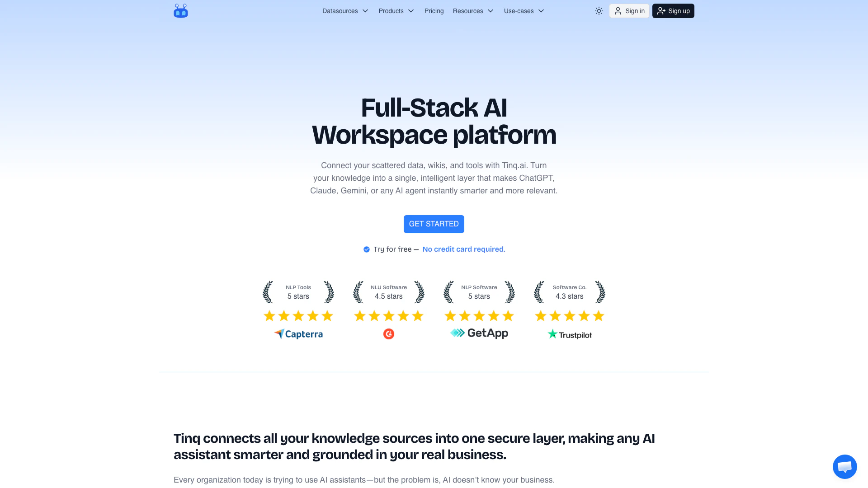Go to the Pricing page
The width and height of the screenshot is (868, 488).
pyautogui.click(x=434, y=11)
